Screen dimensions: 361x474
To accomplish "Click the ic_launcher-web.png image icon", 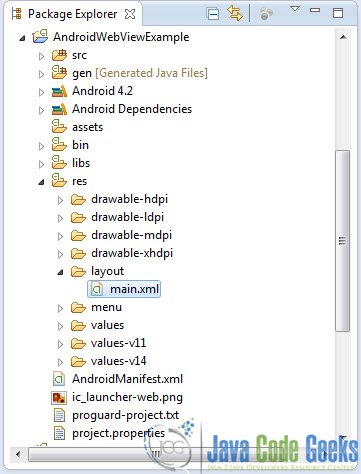I will (x=59, y=398).
